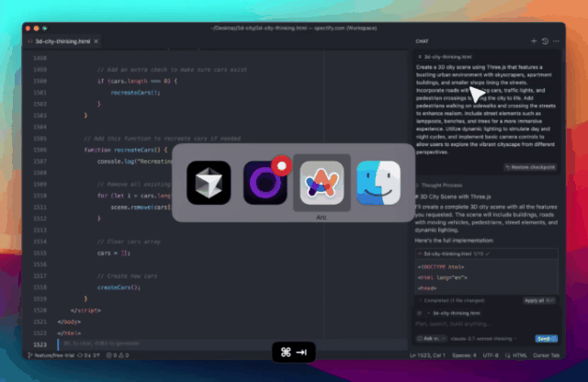Click the @ add context icon in chat input

(x=419, y=313)
